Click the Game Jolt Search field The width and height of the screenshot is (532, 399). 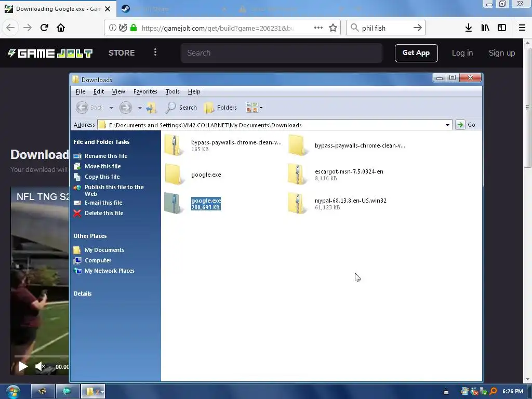(x=282, y=53)
